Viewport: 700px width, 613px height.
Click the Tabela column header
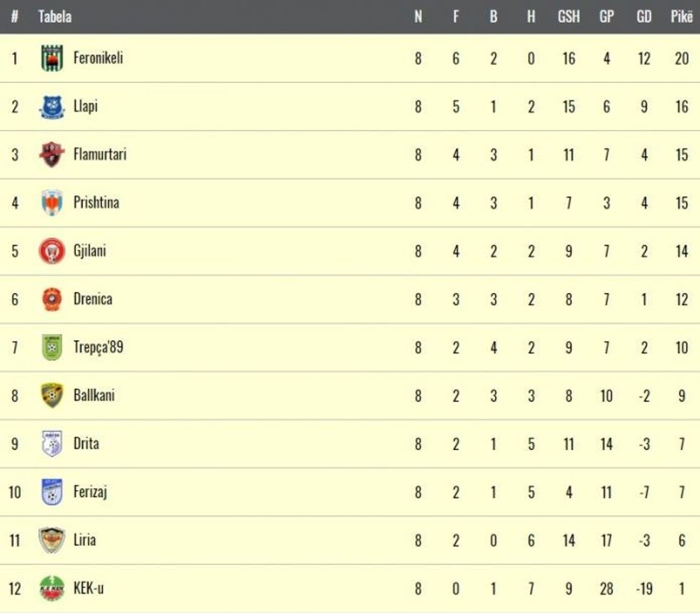click(x=55, y=16)
